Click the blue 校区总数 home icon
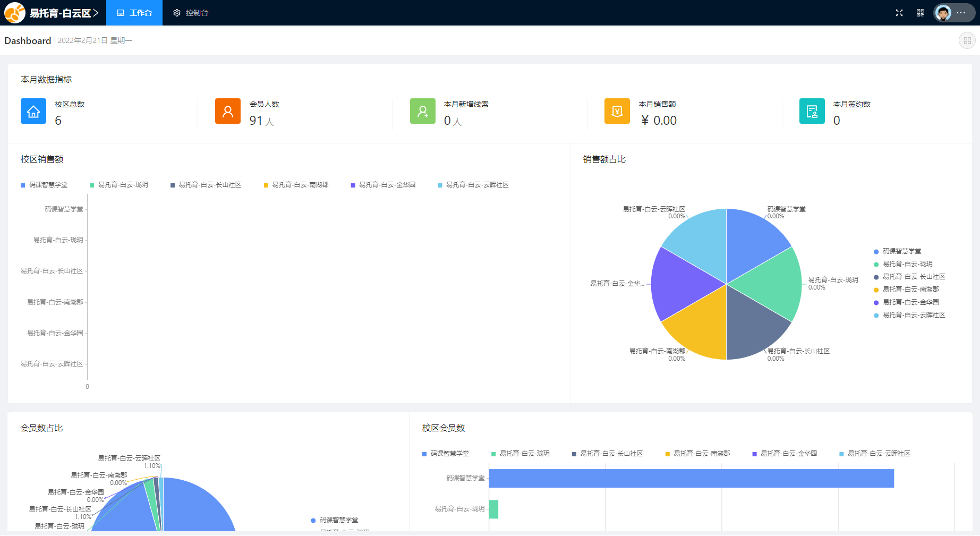 pyautogui.click(x=33, y=111)
